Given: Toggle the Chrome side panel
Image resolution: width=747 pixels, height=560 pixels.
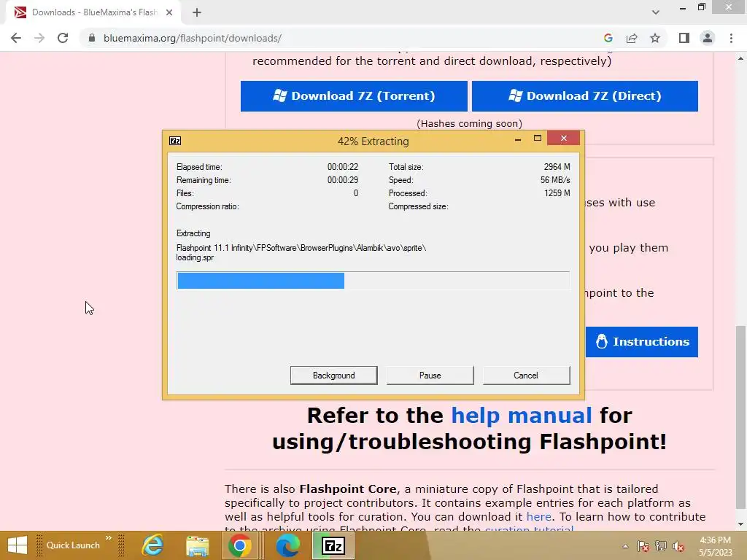Looking at the screenshot, I should (684, 38).
